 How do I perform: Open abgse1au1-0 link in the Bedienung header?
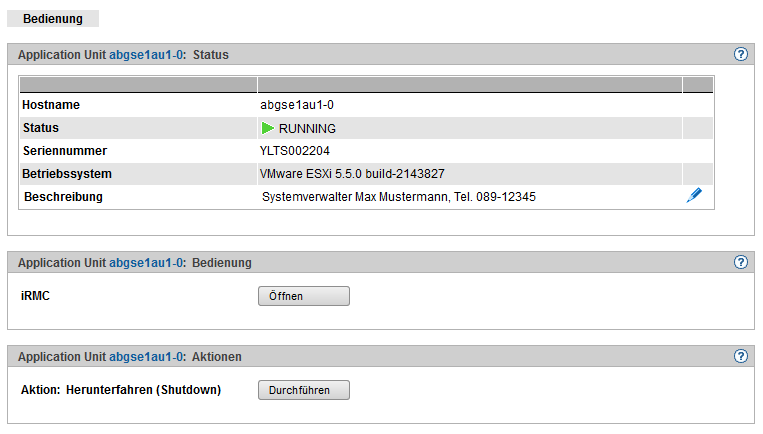(147, 263)
